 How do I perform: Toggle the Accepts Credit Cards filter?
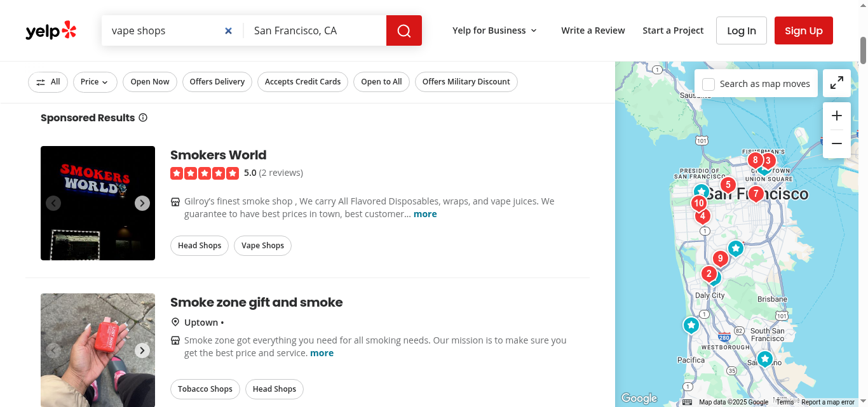coord(303,82)
